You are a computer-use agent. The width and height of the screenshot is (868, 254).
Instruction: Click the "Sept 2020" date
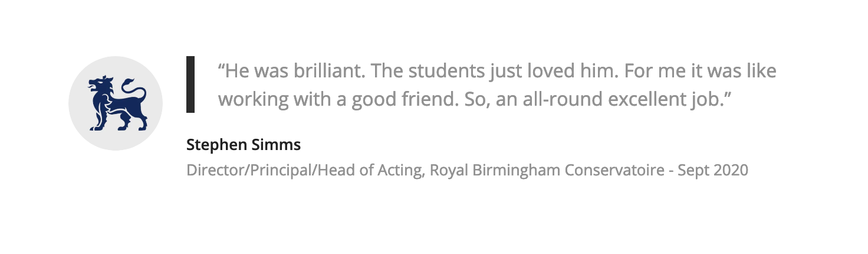coord(712,171)
